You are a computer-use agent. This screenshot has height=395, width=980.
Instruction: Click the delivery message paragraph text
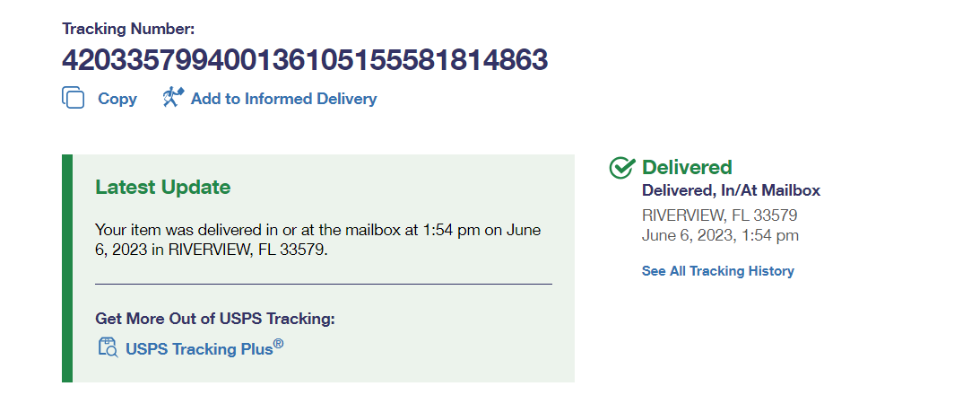tap(318, 240)
